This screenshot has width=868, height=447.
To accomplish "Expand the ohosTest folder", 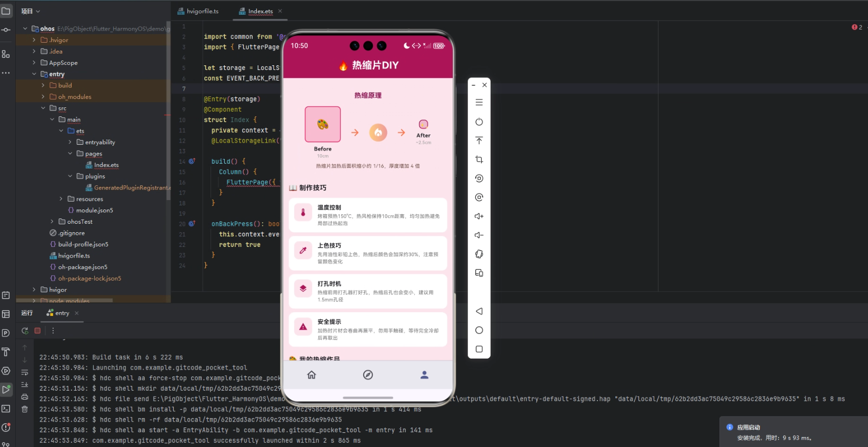I will pyautogui.click(x=52, y=222).
